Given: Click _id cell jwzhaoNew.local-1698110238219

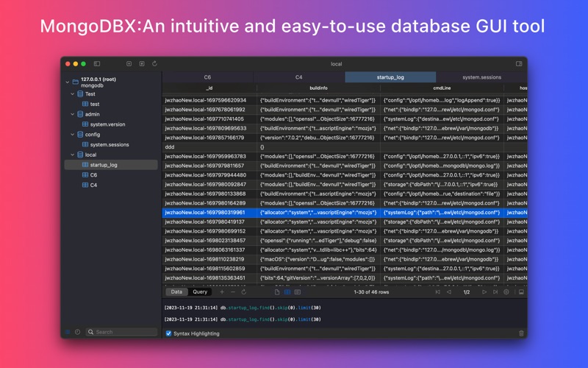Looking at the screenshot, I should click(x=209, y=259).
